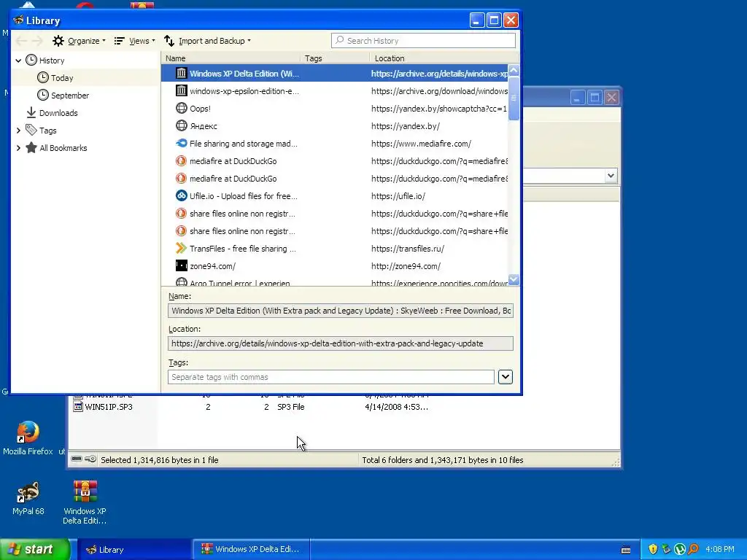Click the Downloads arrow icon
Screen dimensions: 747x560
31,112
